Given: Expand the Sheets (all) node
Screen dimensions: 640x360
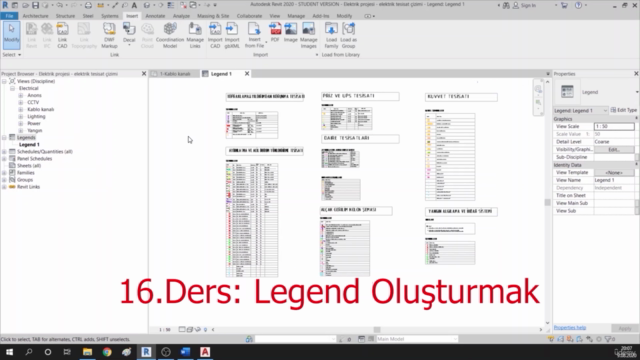Looking at the screenshot, I should click(x=4, y=166).
